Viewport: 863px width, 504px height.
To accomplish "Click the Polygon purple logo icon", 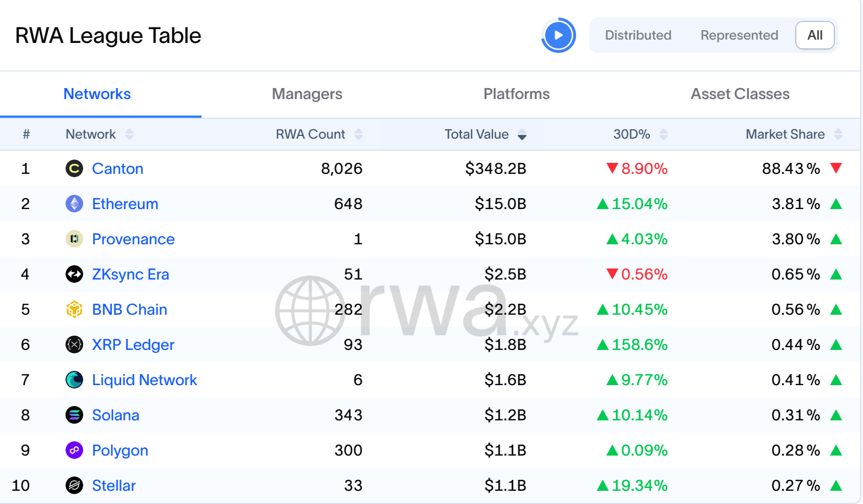I will pos(74,450).
